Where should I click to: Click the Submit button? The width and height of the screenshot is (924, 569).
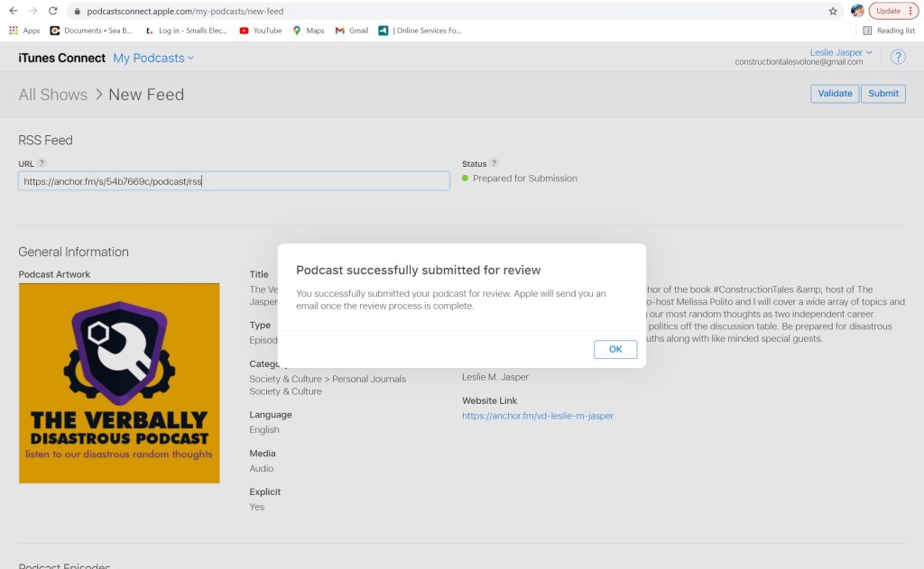(883, 93)
